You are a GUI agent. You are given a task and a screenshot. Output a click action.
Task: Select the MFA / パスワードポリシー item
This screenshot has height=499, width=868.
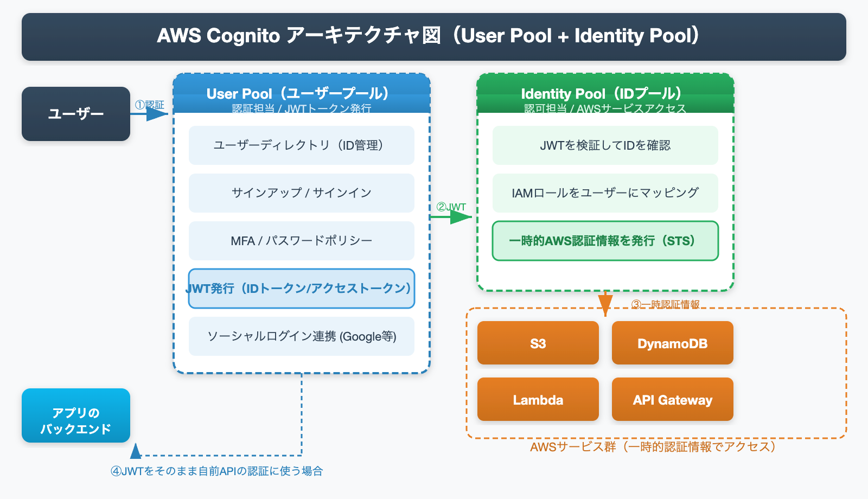tap(301, 240)
